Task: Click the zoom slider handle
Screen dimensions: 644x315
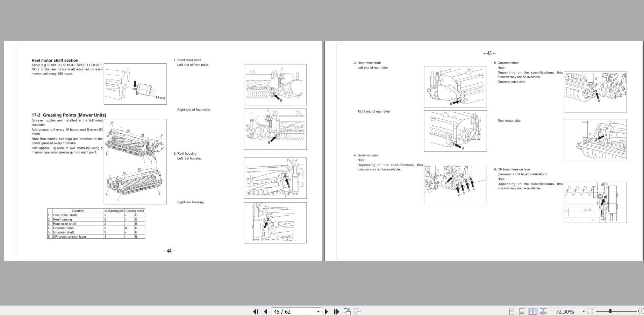Action: click(x=611, y=311)
